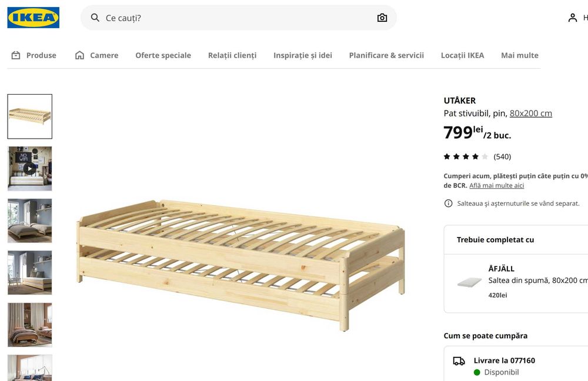Click the mattress info icon
Screen dimensions: 588x381
coord(449,203)
